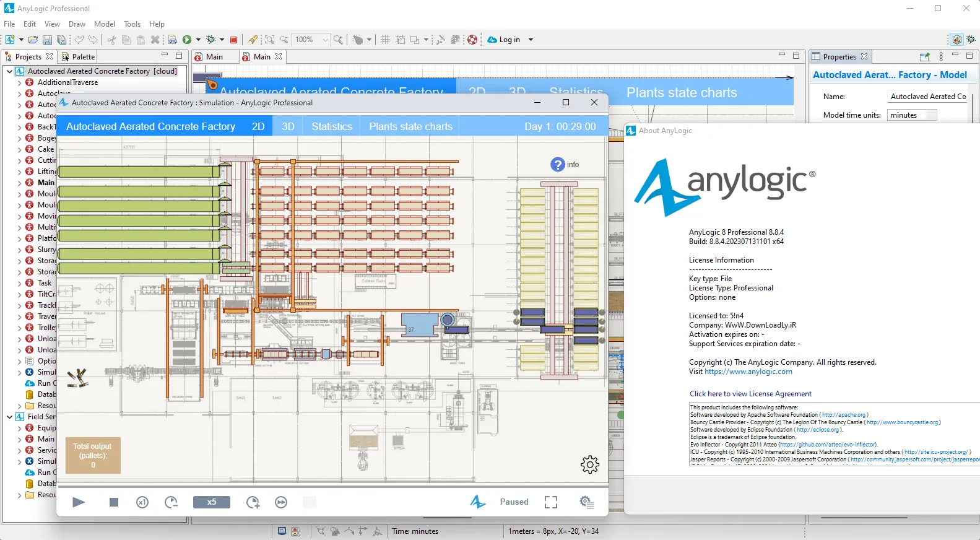Click the slow down simulation speed icon
The height and width of the screenshot is (540, 980).
click(x=171, y=502)
